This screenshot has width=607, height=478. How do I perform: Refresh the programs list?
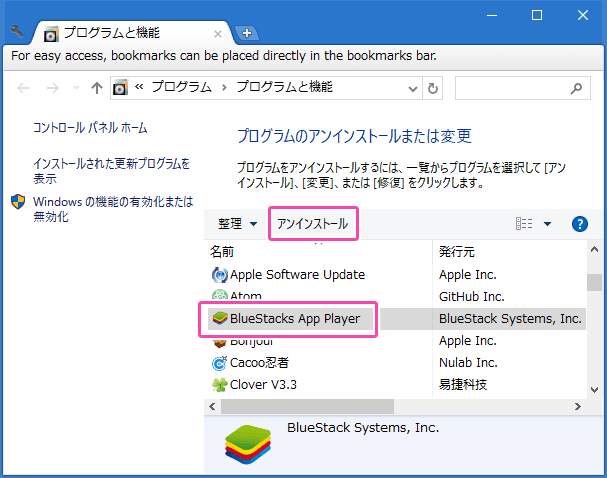coord(432,89)
